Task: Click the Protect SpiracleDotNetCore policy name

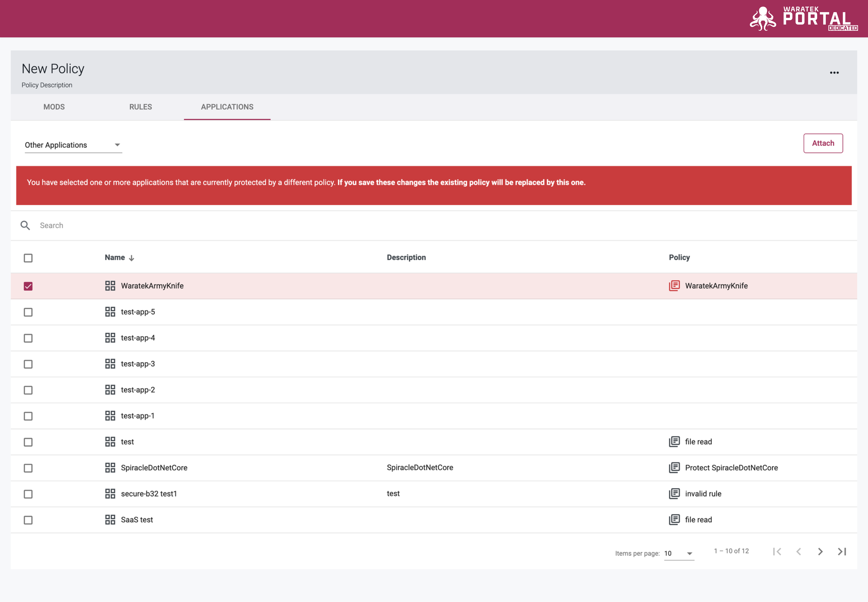Action: (x=732, y=468)
